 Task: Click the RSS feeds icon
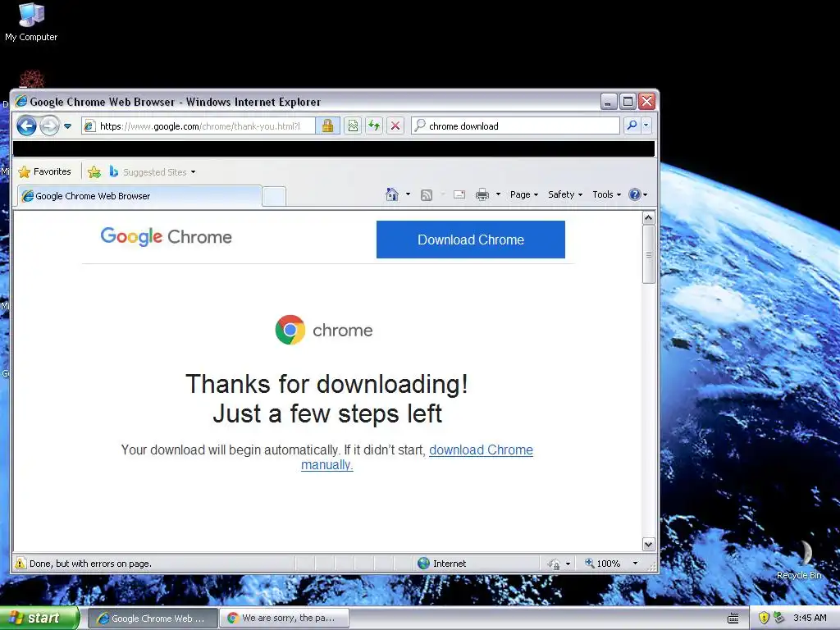427,195
